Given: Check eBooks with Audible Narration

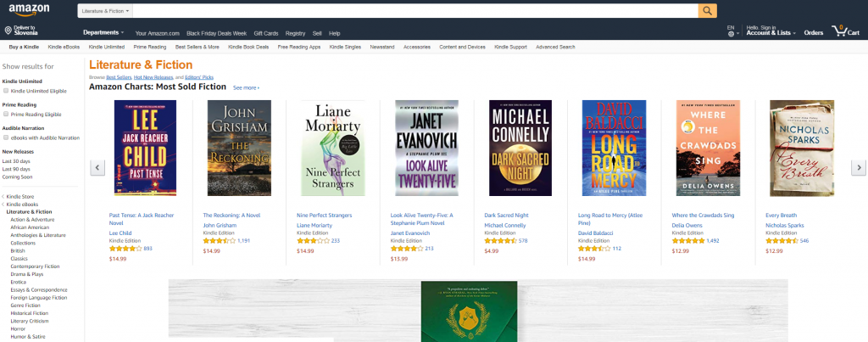Looking at the screenshot, I should pos(6,137).
